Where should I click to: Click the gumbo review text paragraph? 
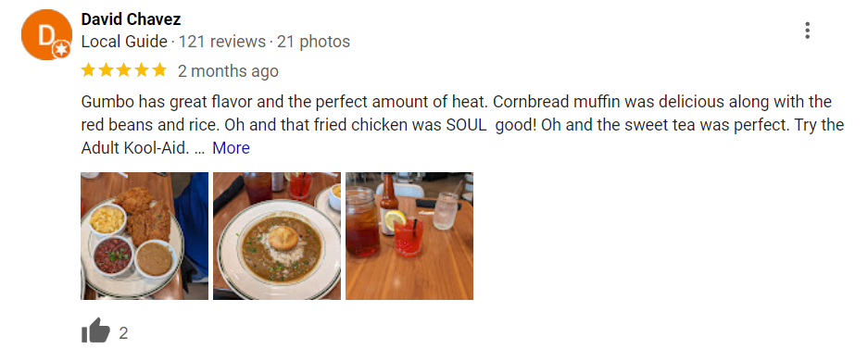(462, 125)
